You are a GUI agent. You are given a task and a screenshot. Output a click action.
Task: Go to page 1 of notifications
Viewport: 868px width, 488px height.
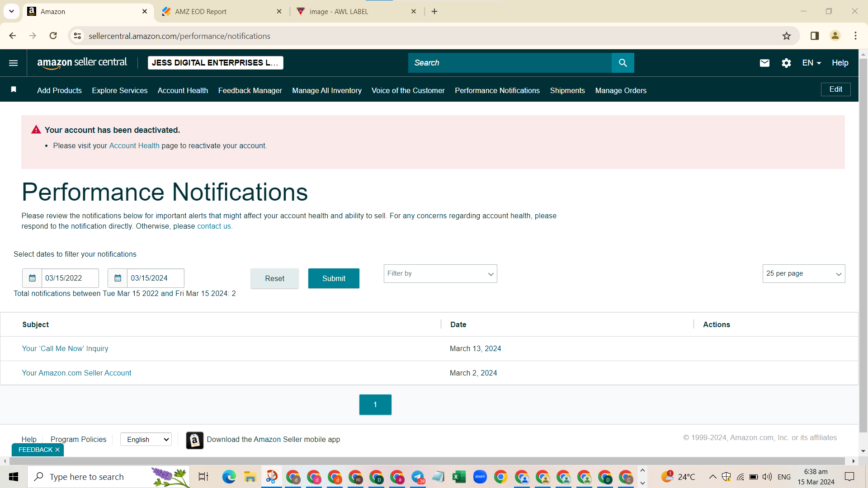coord(375,404)
